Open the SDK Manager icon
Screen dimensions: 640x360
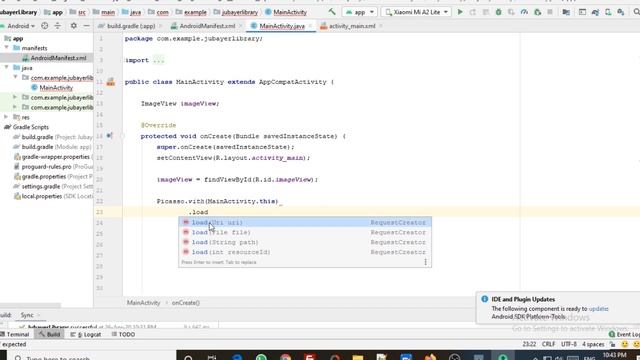point(620,12)
